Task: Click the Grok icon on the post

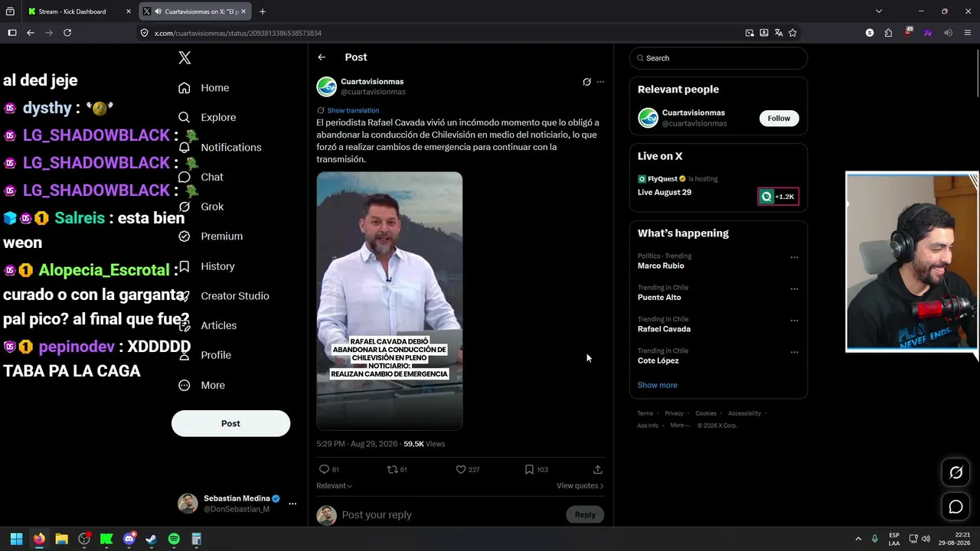Action: click(586, 82)
